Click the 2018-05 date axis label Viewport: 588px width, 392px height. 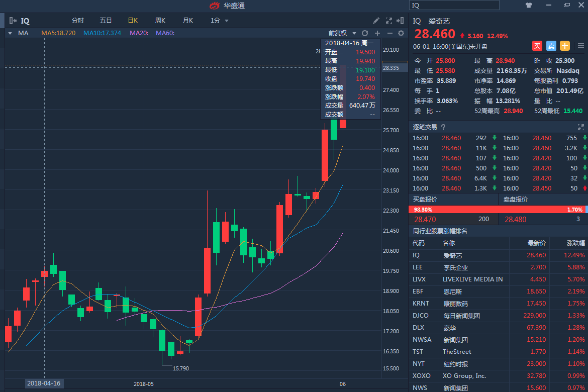(144, 384)
